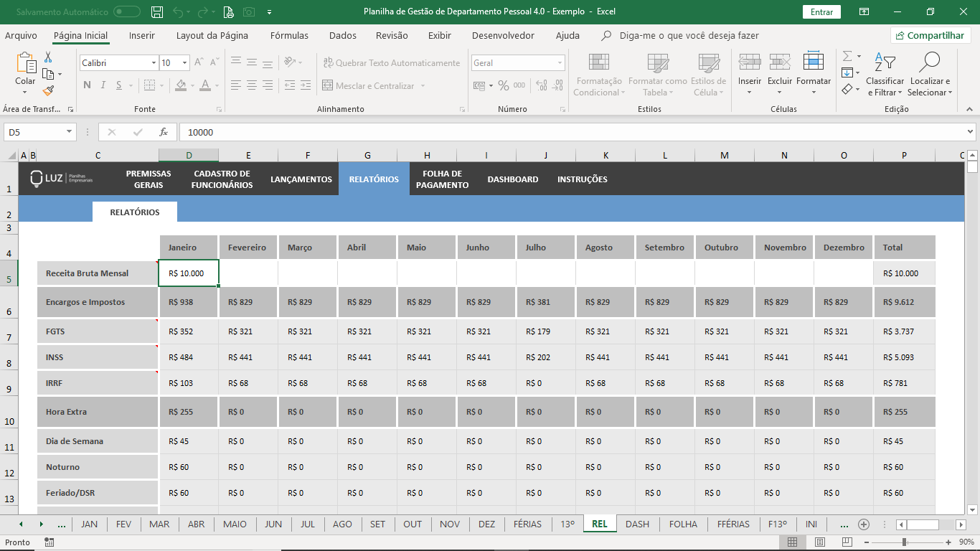980x551 pixels.
Task: Click the zoom slider handle
Action: tap(904, 542)
